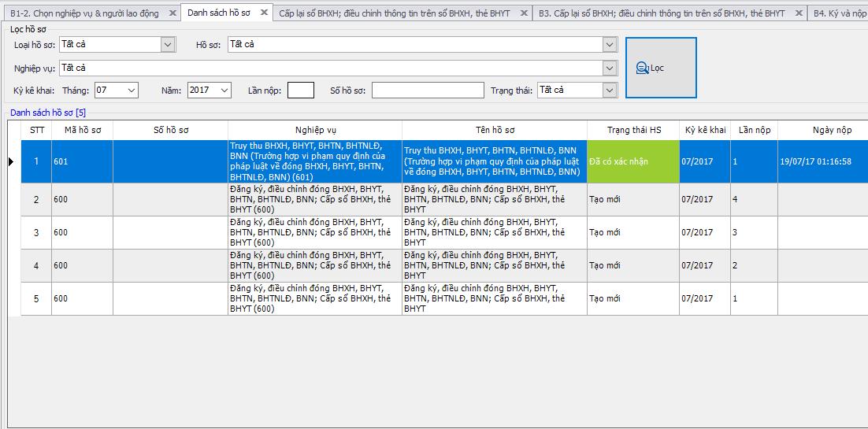Screen dimensions: 868x429
Task: Sort by Mã hồ sơ column header
Action: pos(83,130)
